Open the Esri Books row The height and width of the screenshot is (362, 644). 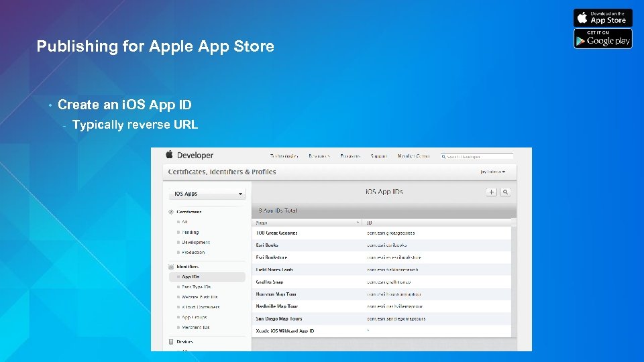coord(382,245)
